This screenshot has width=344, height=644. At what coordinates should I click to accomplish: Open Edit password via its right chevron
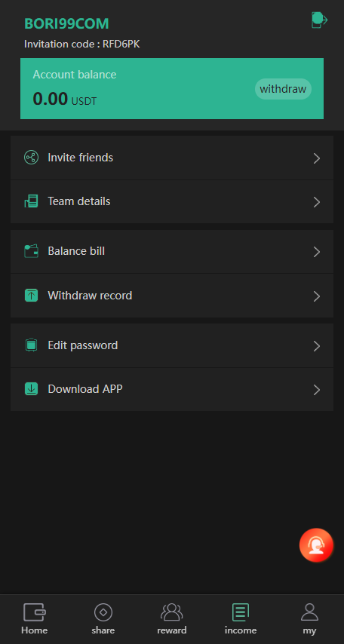(x=316, y=346)
